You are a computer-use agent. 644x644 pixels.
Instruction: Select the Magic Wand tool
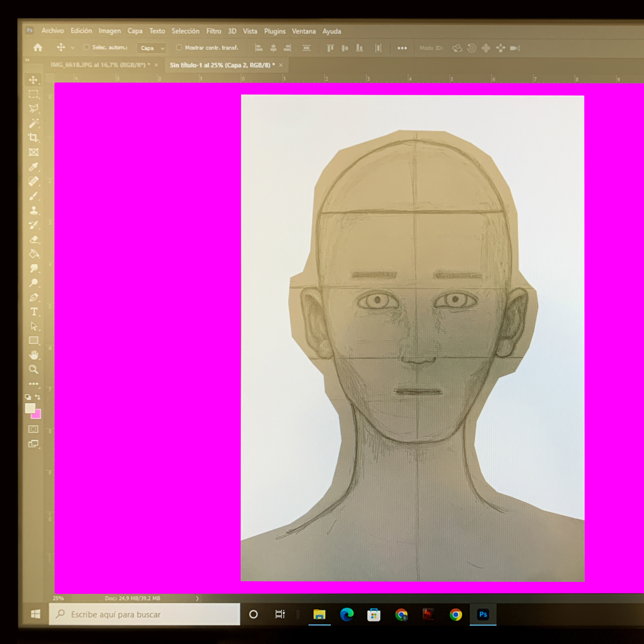pos(33,123)
